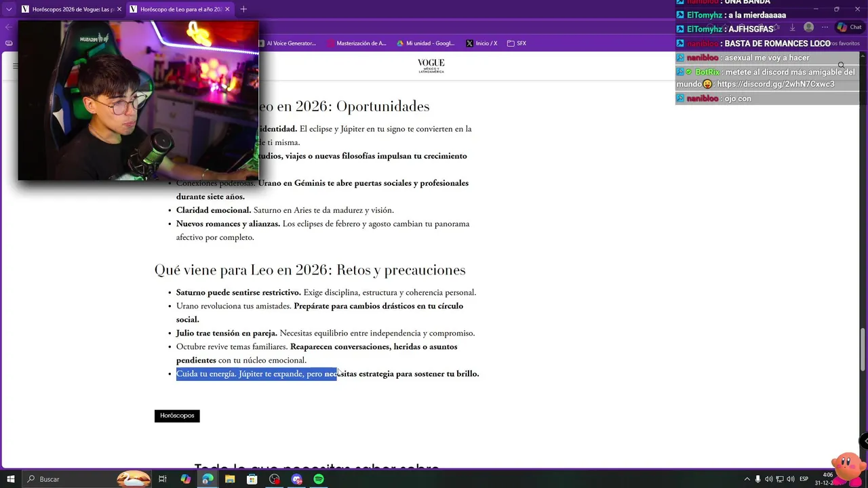Open Edge downloads icon
The height and width of the screenshot is (488, 868).
(x=792, y=27)
